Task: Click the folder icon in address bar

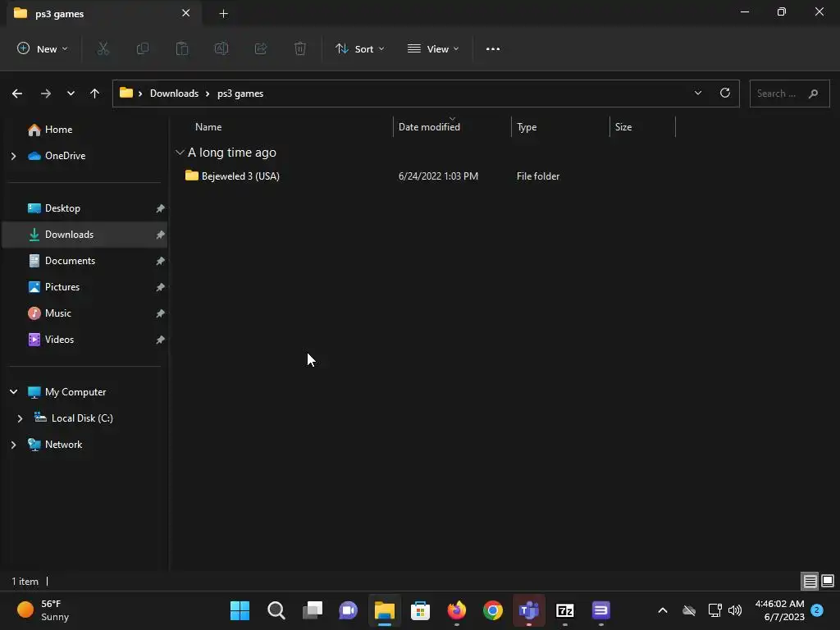Action: [x=126, y=93]
